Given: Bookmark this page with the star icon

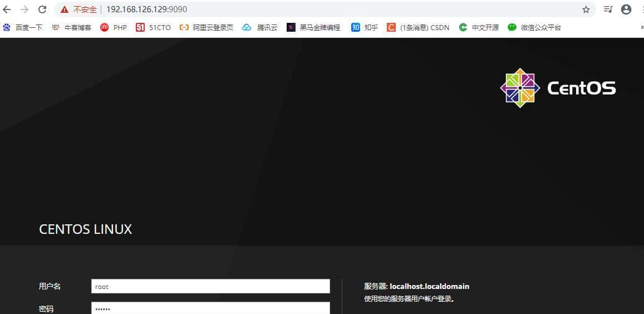Looking at the screenshot, I should [x=586, y=9].
